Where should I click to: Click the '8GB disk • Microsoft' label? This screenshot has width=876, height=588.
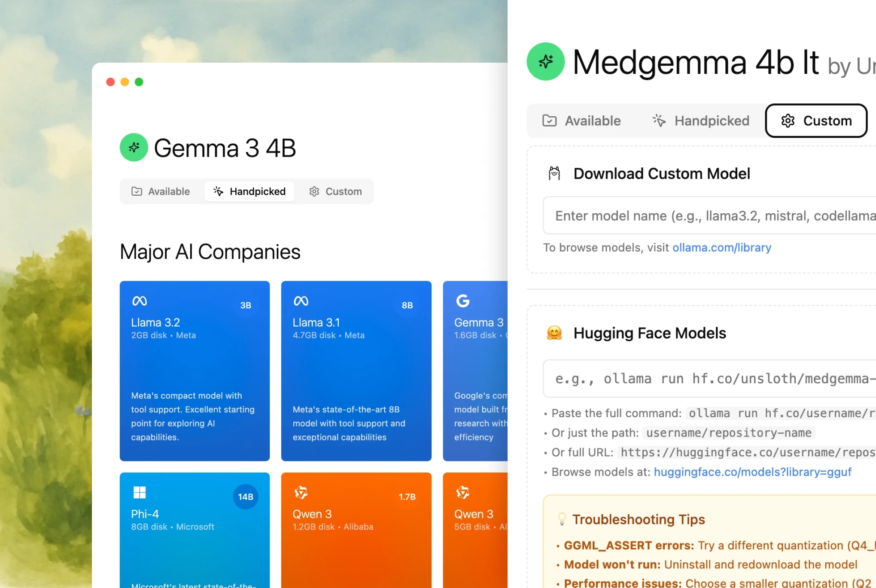tap(173, 527)
